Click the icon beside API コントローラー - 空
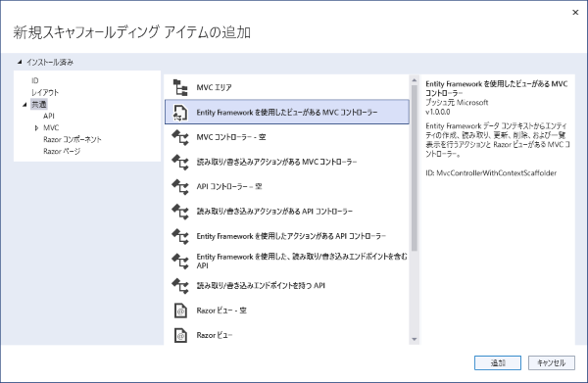 click(180, 187)
